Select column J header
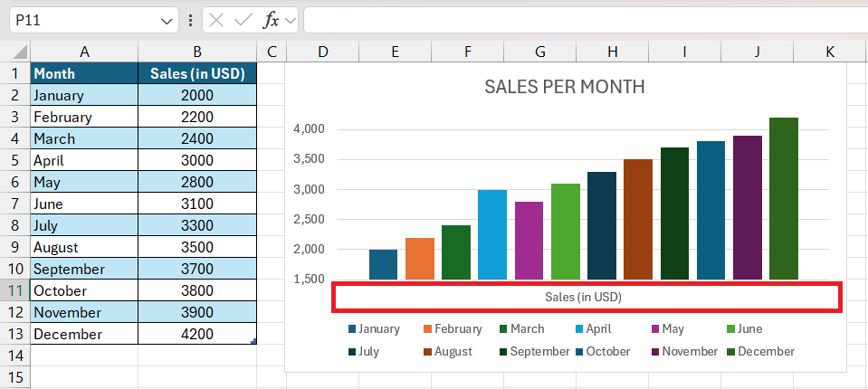Image resolution: width=868 pixels, height=389 pixels. pyautogui.click(x=758, y=52)
